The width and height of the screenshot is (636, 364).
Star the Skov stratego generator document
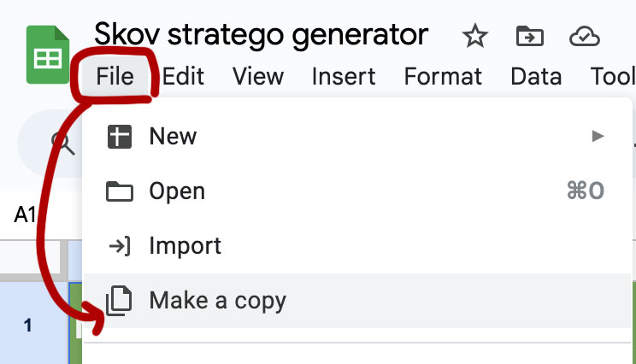click(474, 36)
